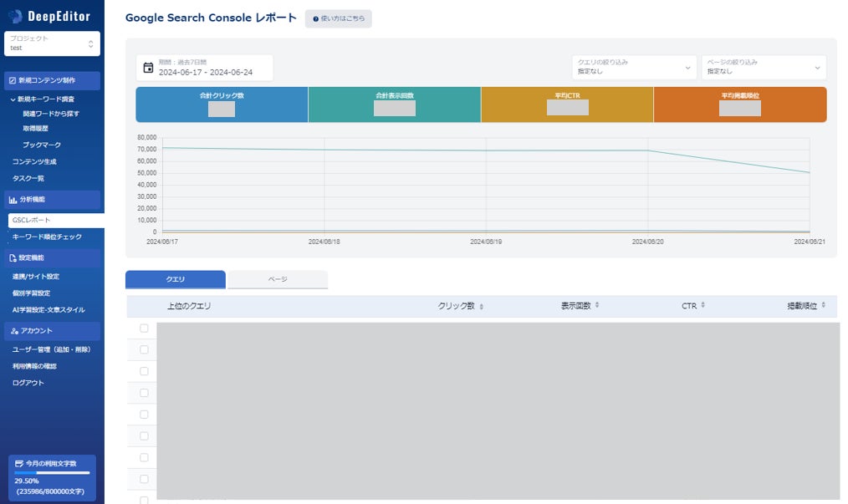Sort the table by 表示回数 arrows
The height and width of the screenshot is (504, 848).
597,305
